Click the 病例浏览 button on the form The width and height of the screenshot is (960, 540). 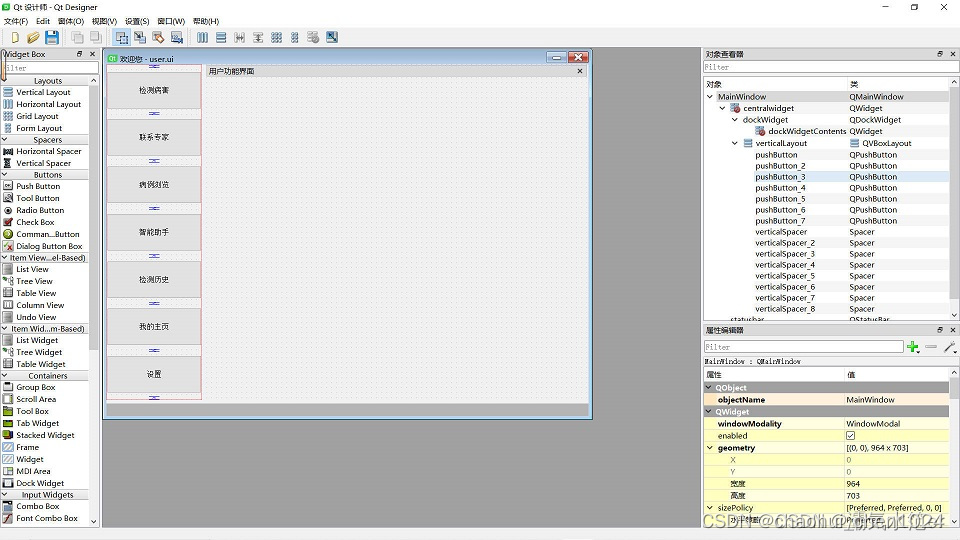pyautogui.click(x=154, y=184)
